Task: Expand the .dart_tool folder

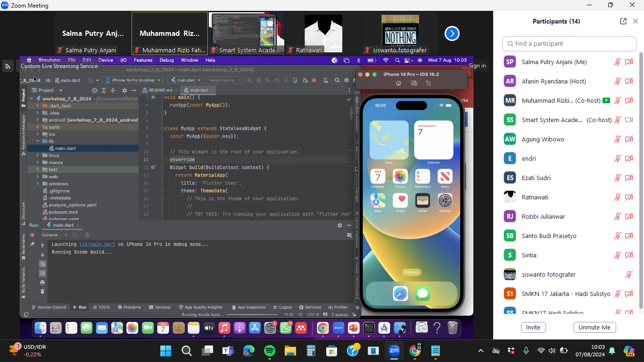Action: click(38, 106)
